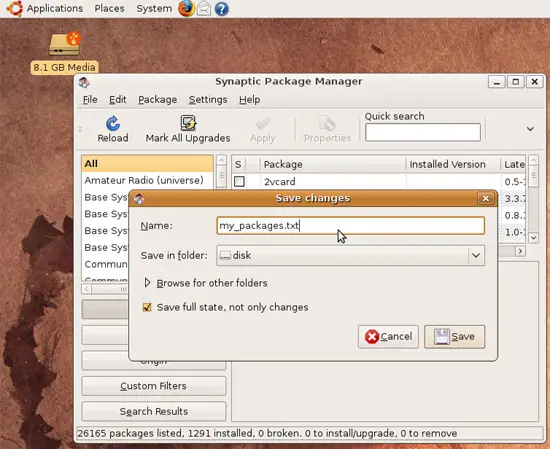Click the greyed Apply toolbar icon
This screenshot has width=550, height=449.
(263, 123)
